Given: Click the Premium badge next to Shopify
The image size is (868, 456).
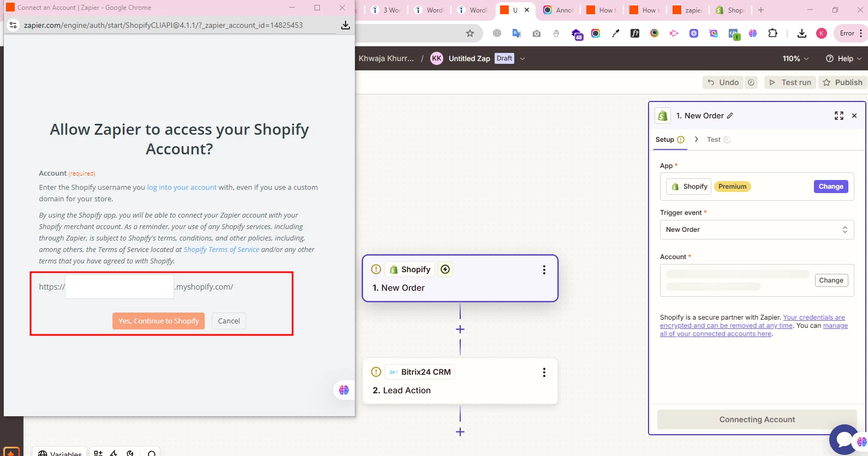Looking at the screenshot, I should [732, 187].
